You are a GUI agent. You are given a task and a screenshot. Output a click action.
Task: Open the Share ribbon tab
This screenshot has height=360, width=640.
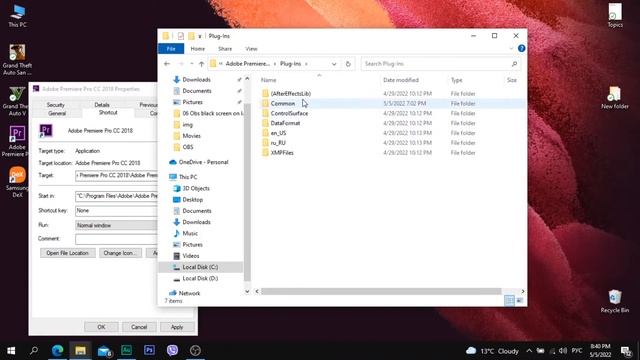coord(225,49)
